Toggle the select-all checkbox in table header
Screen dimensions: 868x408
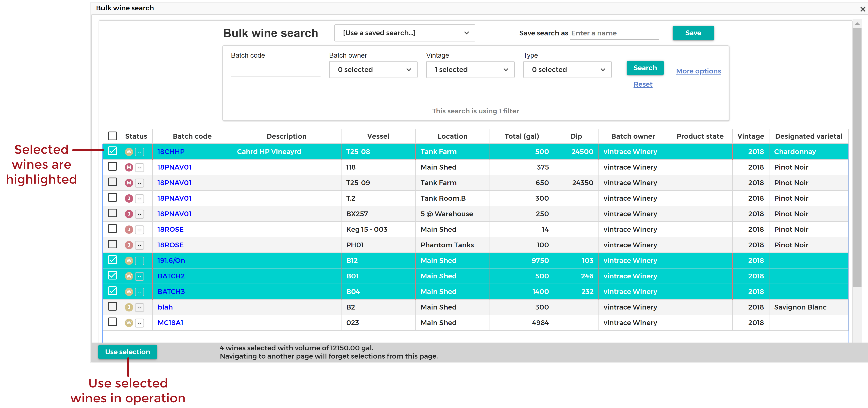point(112,136)
